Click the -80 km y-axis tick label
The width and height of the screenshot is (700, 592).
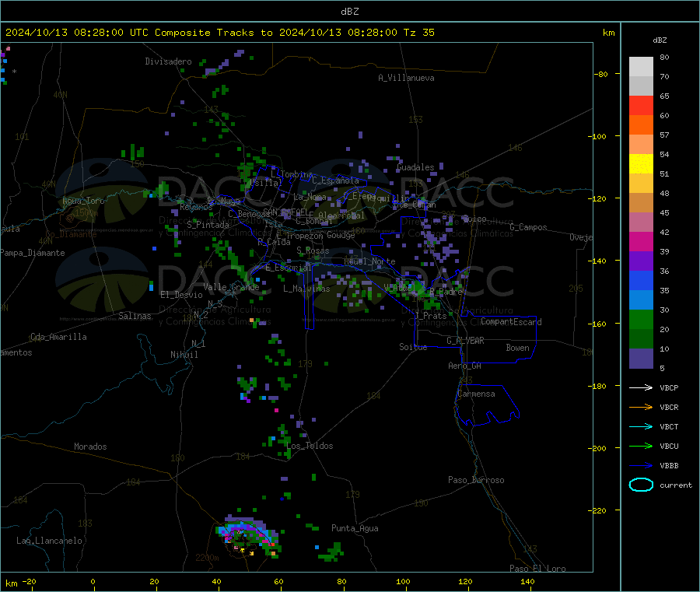[600, 74]
